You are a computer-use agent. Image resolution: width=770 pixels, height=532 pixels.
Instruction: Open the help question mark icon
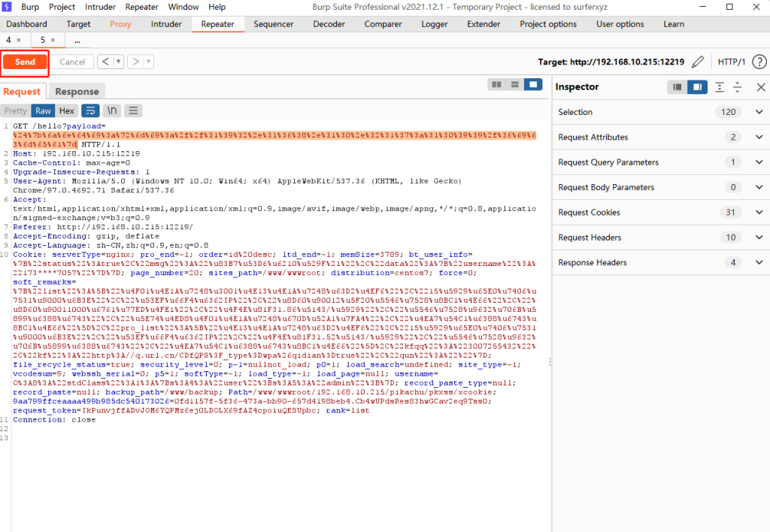pos(759,62)
